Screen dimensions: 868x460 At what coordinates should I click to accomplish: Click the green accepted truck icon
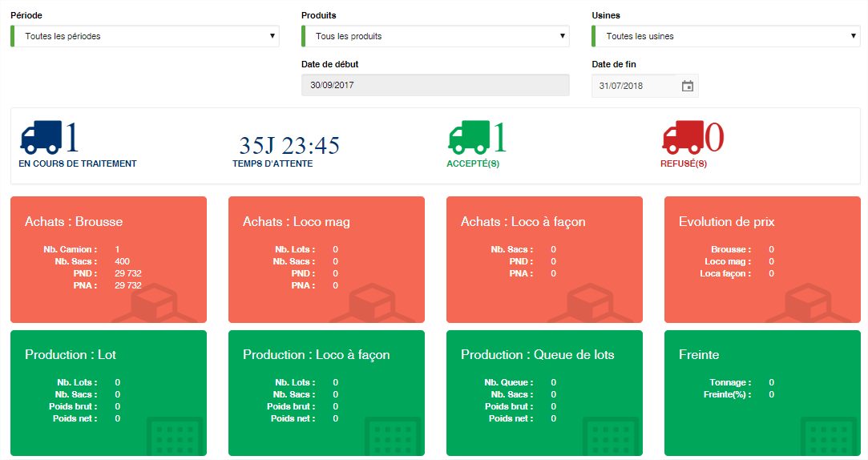point(470,137)
